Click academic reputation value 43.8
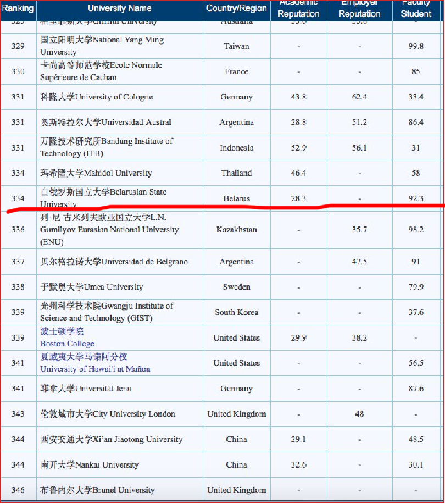This screenshot has height=504, width=445. (x=298, y=97)
